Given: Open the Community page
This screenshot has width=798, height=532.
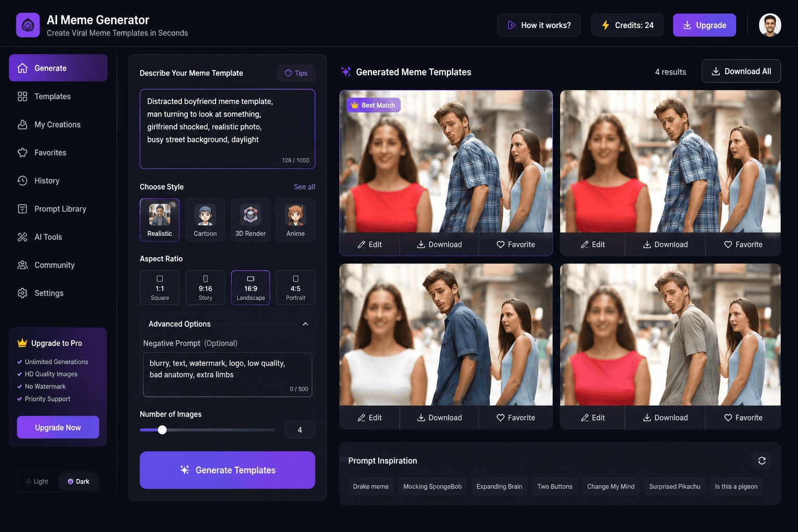Looking at the screenshot, I should [58, 265].
